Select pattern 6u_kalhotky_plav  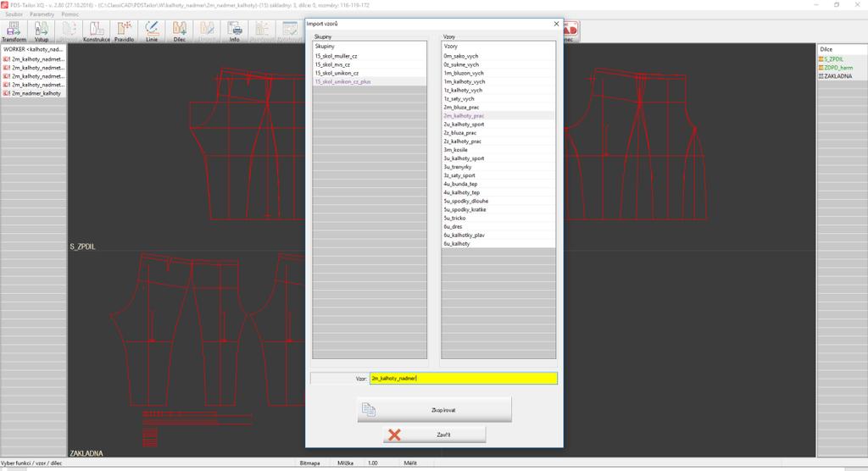(x=498, y=235)
